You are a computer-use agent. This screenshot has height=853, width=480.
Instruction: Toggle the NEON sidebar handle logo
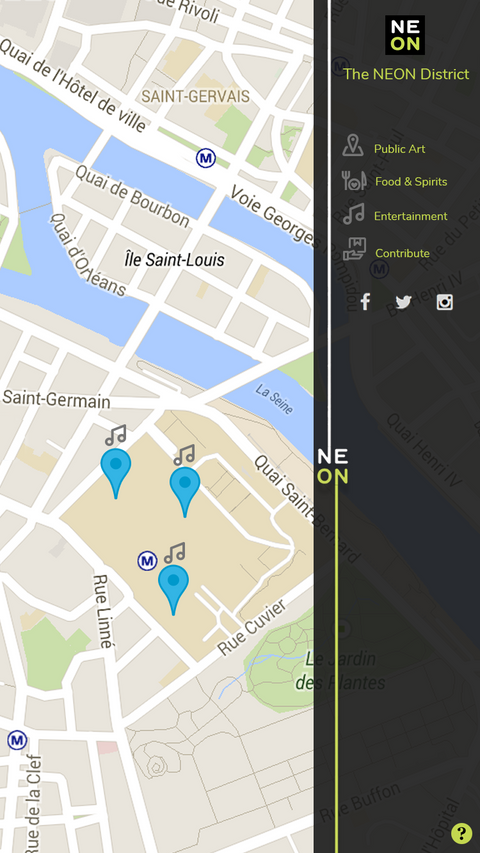coord(333,466)
